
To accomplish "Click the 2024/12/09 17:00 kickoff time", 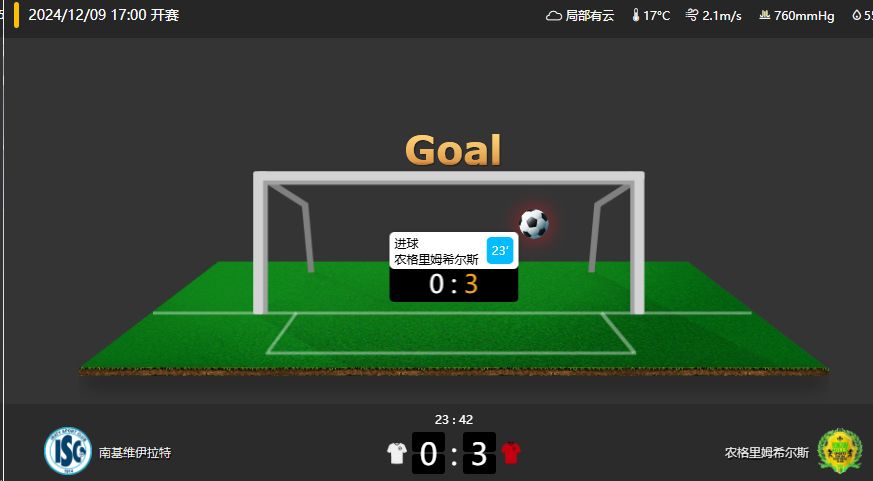I will coord(104,15).
